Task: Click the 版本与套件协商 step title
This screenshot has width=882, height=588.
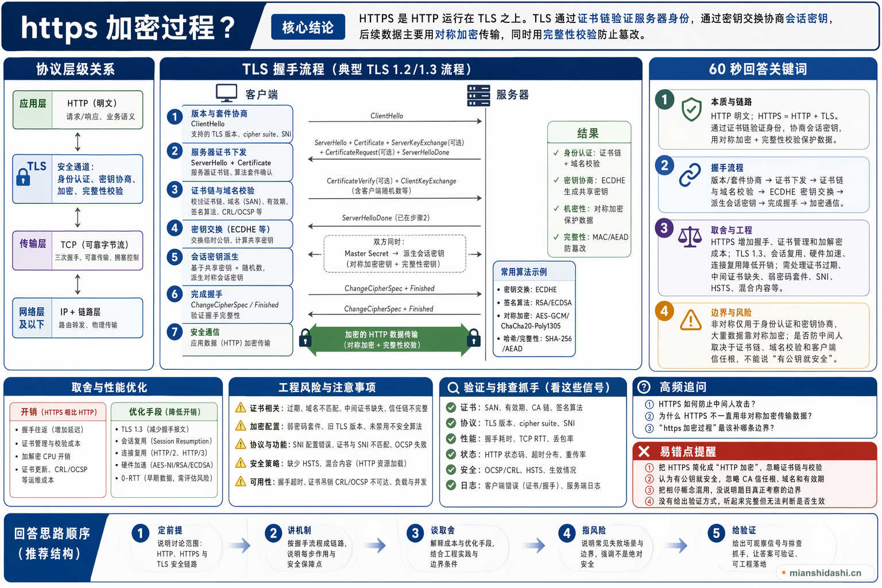Action: click(x=219, y=114)
